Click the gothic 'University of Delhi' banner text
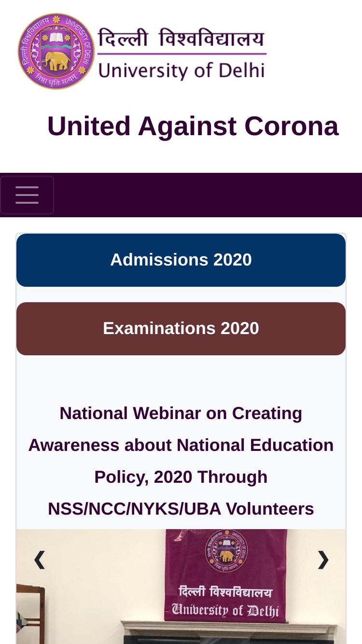Image resolution: width=362 pixels, height=644 pixels. [x=225, y=611]
